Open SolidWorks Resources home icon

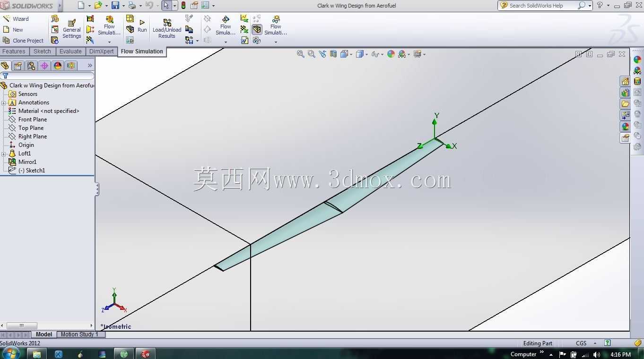click(625, 82)
